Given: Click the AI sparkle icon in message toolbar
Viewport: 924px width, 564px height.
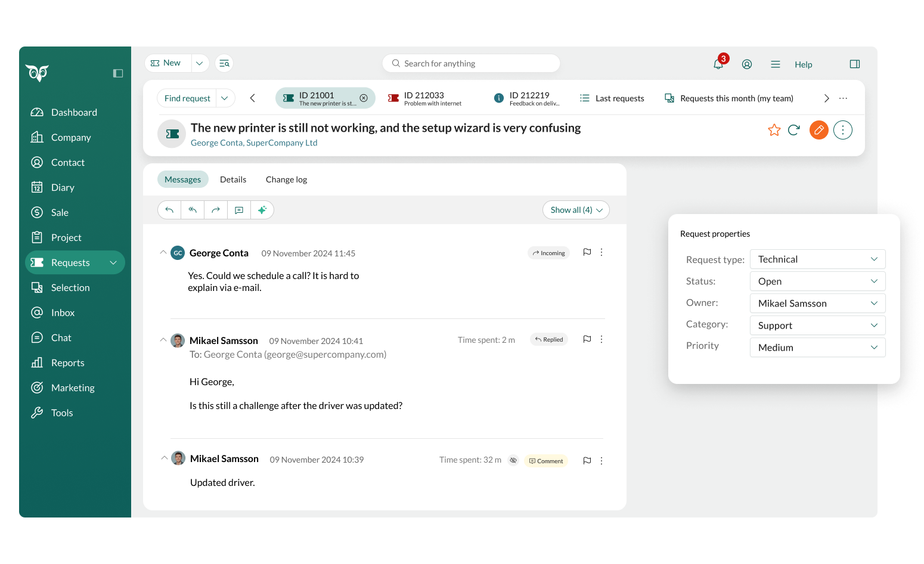Looking at the screenshot, I should coord(262,210).
